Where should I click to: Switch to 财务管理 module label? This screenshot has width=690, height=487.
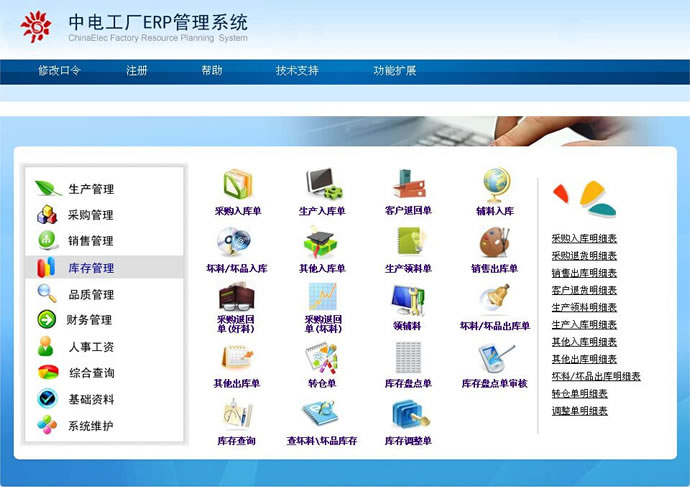pyautogui.click(x=89, y=320)
